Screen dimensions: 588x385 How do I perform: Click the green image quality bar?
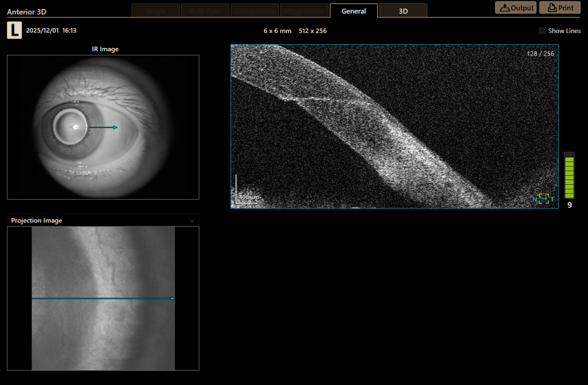[569, 175]
